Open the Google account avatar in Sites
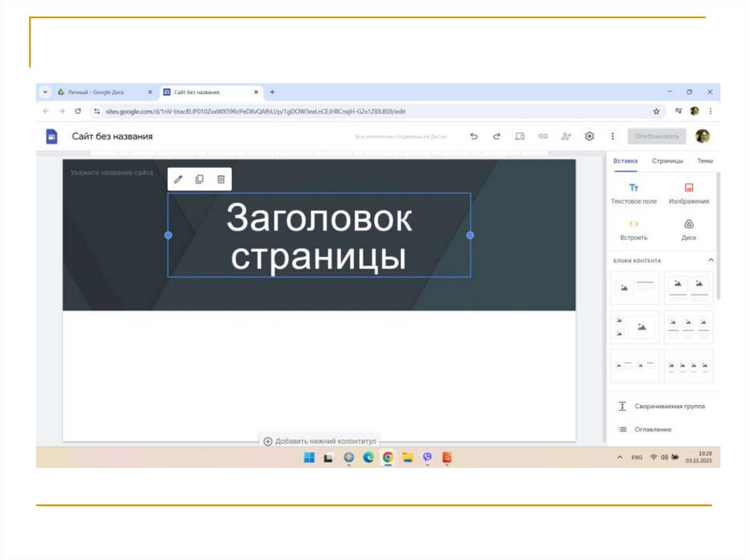The width and height of the screenshot is (748, 560). (x=703, y=137)
